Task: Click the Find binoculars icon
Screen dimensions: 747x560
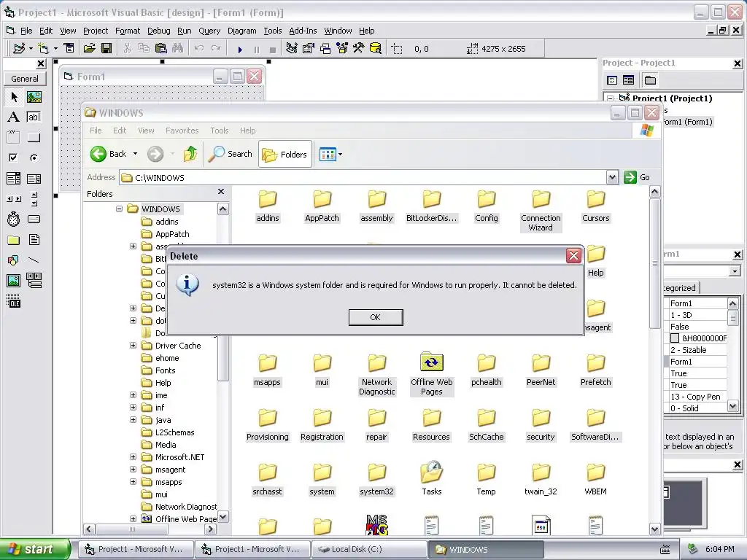Action: point(178,49)
